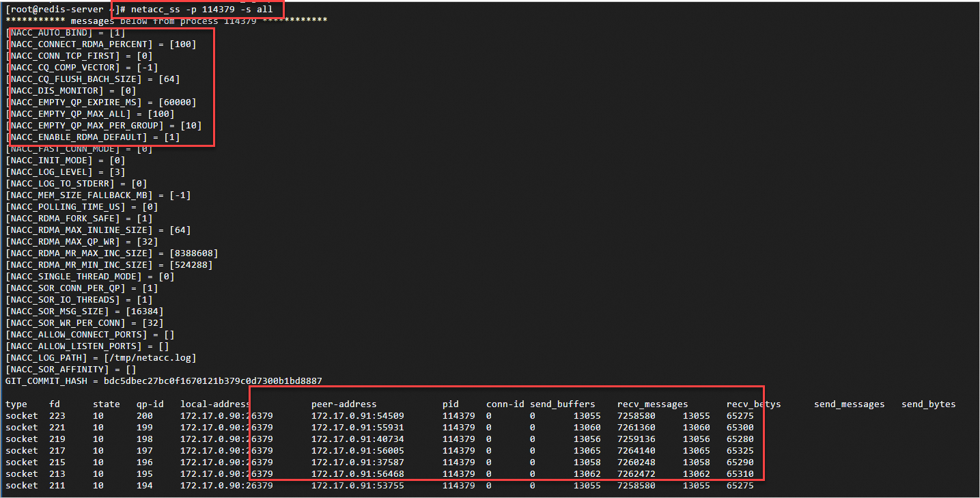980x498 pixels.
Task: Select the NACC_ALLOW_LISTEN_PORTS line
Action: (87, 346)
